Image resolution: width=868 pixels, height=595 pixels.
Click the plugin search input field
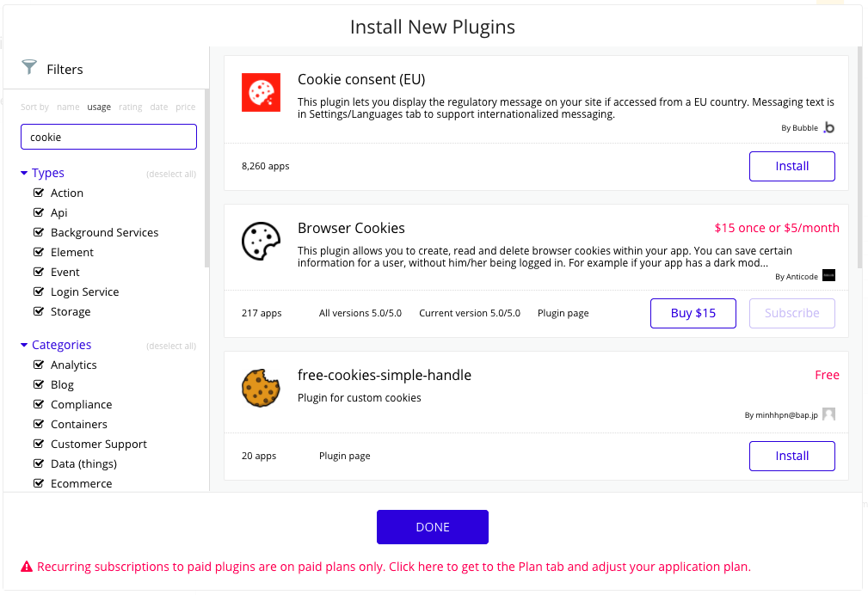(x=108, y=137)
